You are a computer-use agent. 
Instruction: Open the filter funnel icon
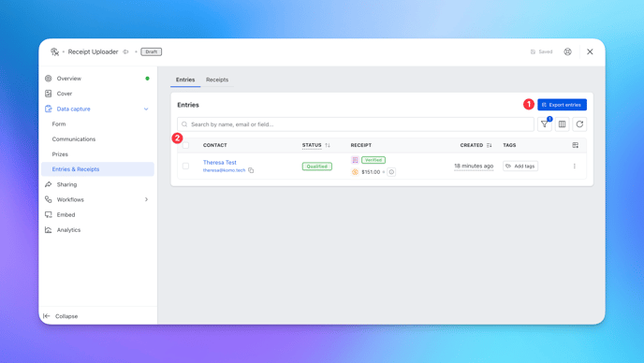coord(545,124)
